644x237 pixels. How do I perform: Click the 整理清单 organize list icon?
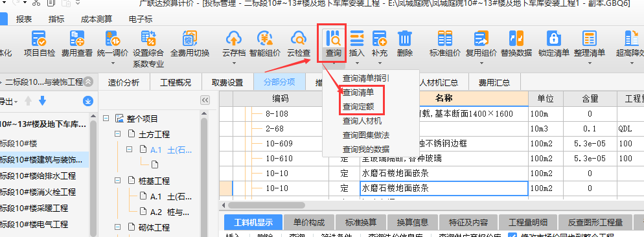point(590,39)
